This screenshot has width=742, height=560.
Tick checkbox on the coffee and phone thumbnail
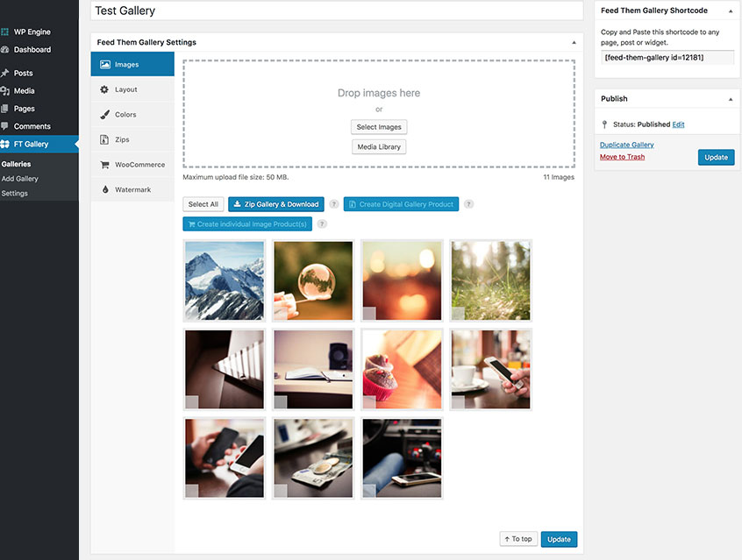[x=458, y=402]
